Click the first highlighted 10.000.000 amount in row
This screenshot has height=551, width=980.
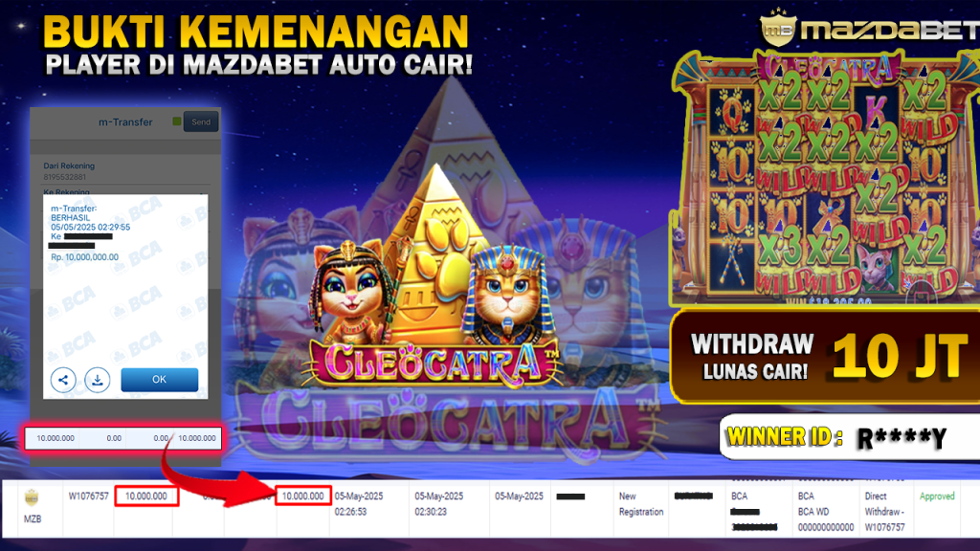pos(146,496)
